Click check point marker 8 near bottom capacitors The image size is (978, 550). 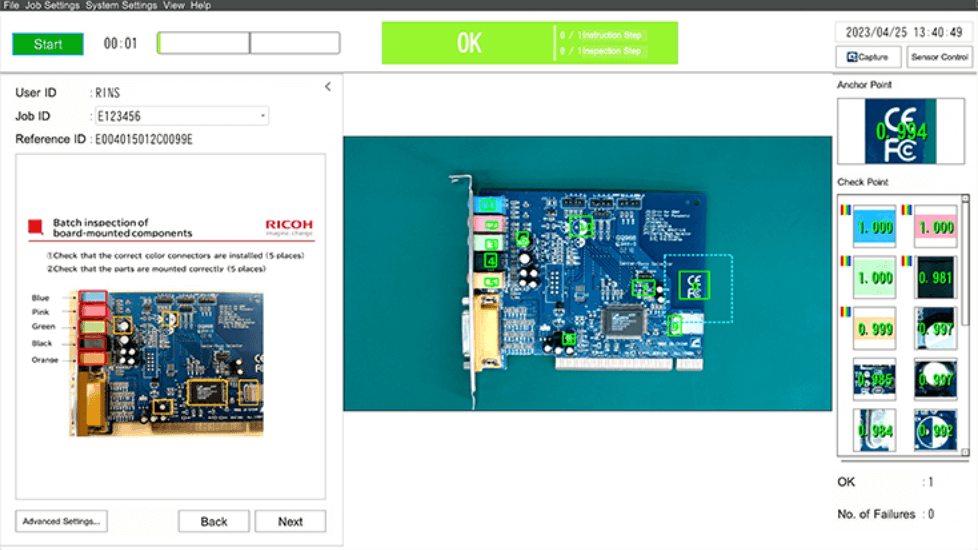568,339
